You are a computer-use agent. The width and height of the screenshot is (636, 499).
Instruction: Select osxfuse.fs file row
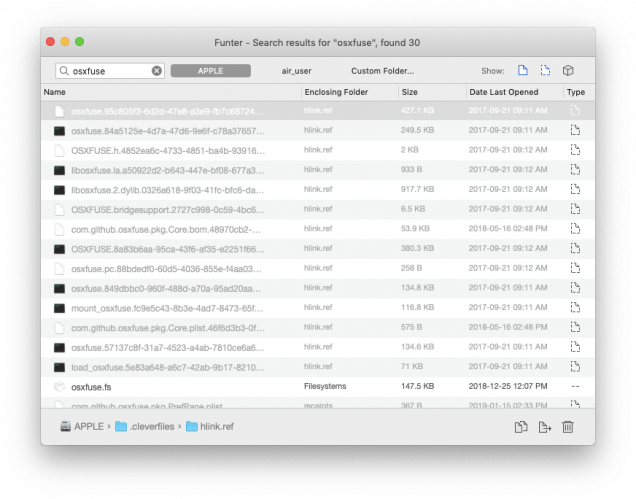pos(318,387)
